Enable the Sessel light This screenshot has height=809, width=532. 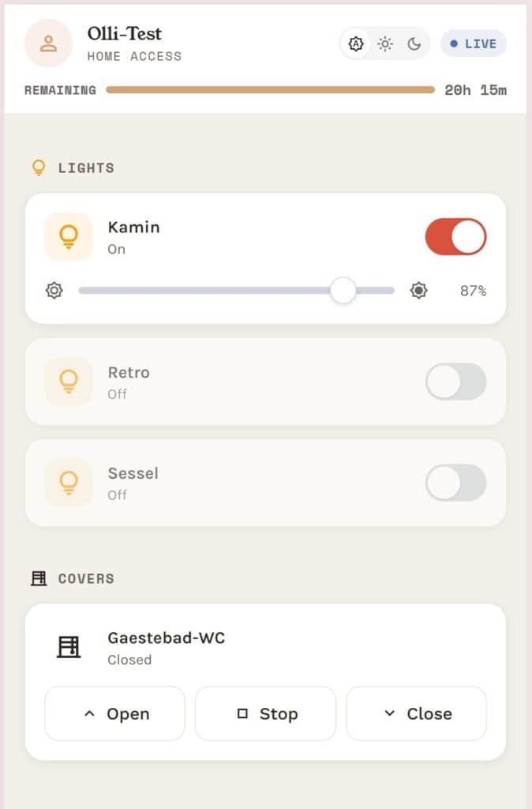[x=456, y=483]
